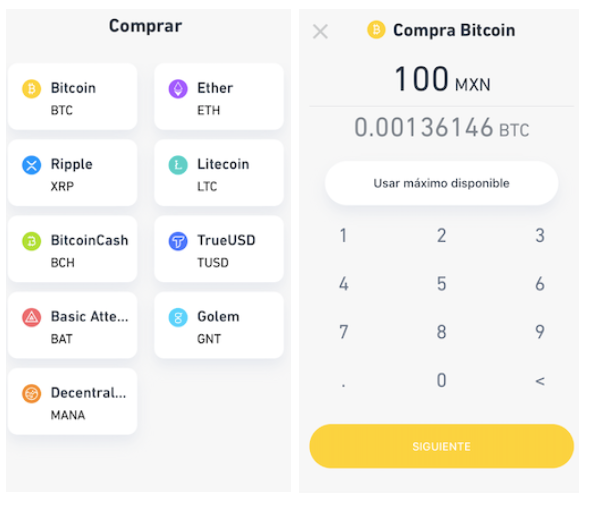Choose the blue Ripple XRP icon
Image resolution: width=597 pixels, height=506 pixels.
click(x=31, y=165)
